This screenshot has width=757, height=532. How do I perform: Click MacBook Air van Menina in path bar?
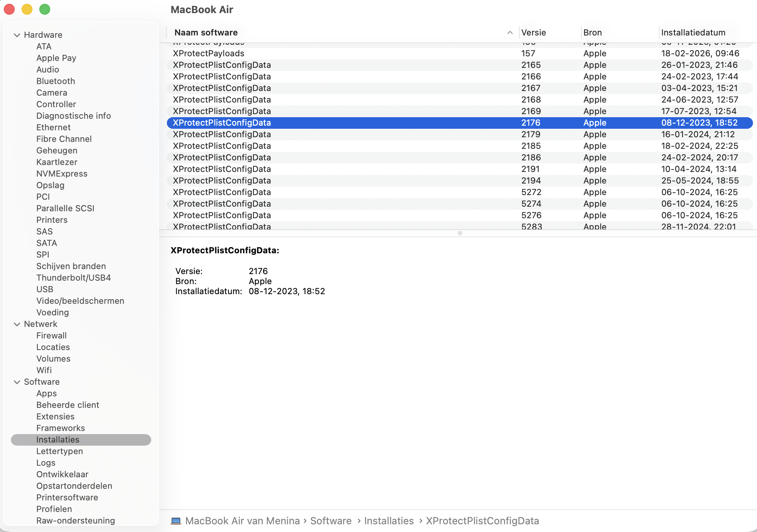point(242,521)
